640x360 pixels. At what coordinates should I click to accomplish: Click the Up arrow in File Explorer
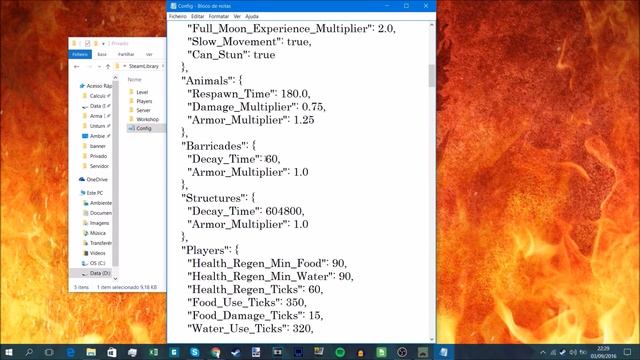108,66
